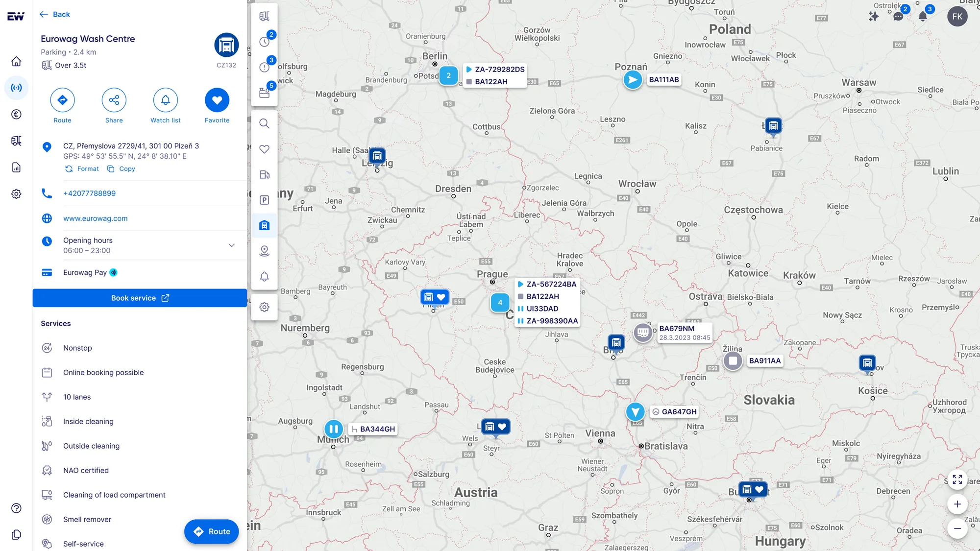Open documents copy icon at sidebar bottom
Image resolution: width=980 pixels, height=551 pixels.
pyautogui.click(x=16, y=534)
